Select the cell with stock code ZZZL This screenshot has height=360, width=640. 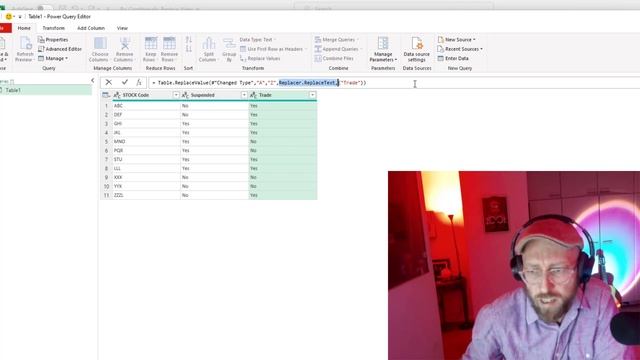[146, 195]
